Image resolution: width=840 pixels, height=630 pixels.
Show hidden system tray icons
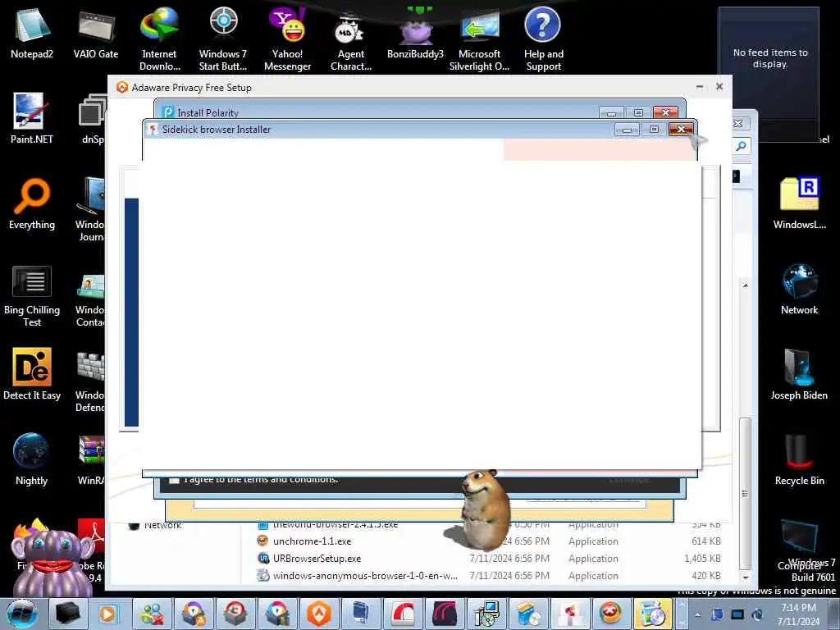tap(697, 614)
